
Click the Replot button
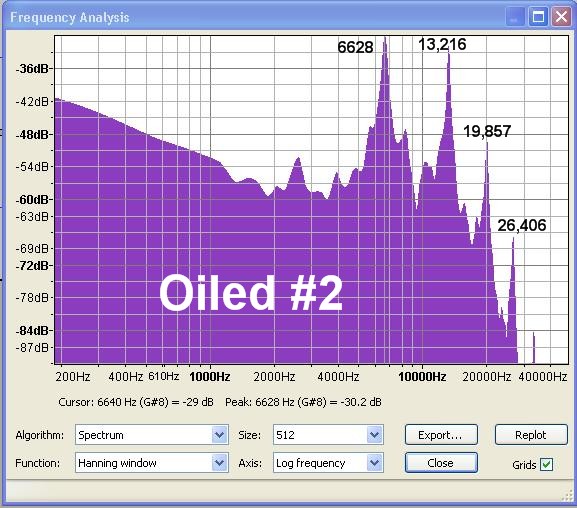pos(531,435)
